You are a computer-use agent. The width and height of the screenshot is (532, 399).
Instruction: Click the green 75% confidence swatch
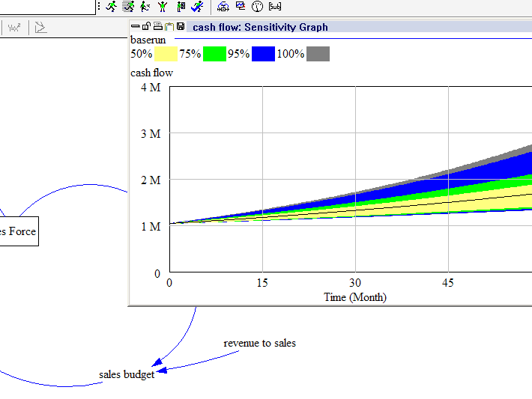coord(214,54)
